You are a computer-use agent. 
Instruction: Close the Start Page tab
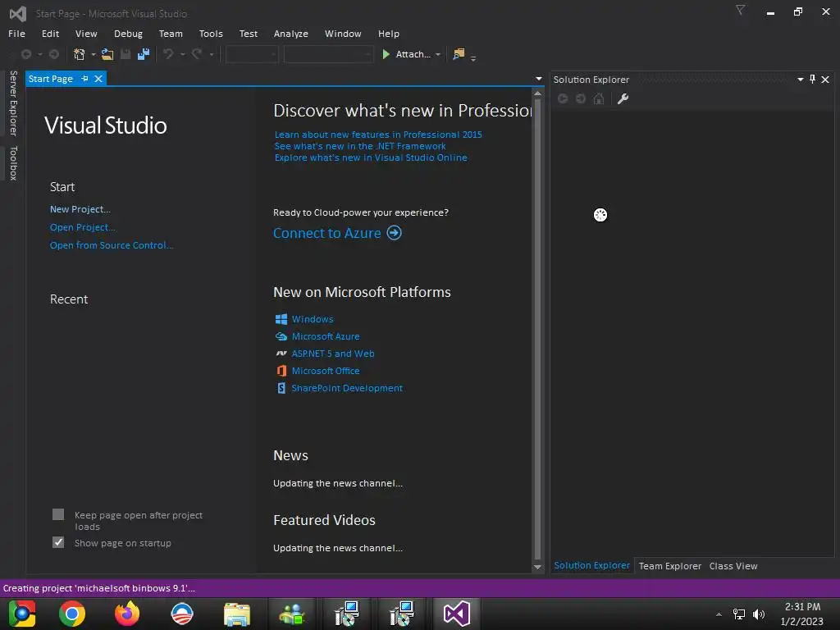[x=98, y=79]
